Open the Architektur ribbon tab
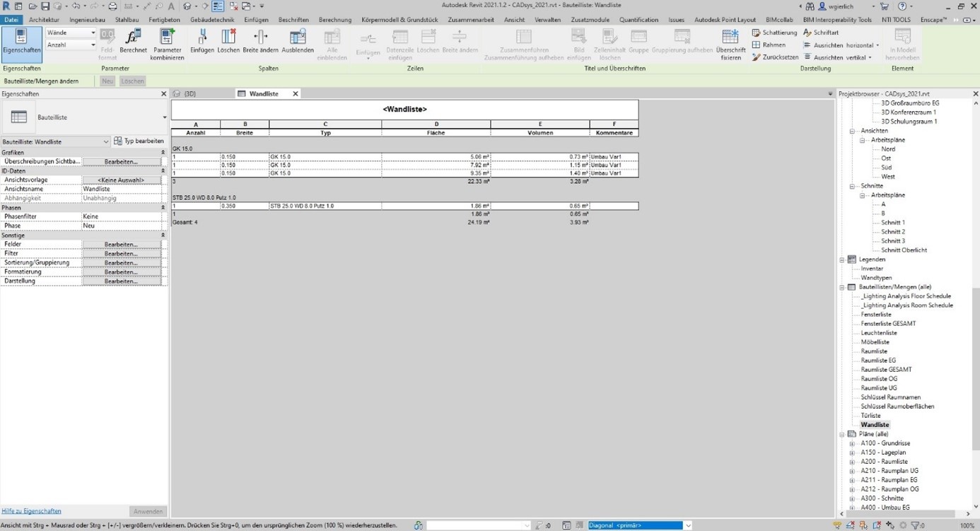Image resolution: width=980 pixels, height=531 pixels. coord(44,20)
